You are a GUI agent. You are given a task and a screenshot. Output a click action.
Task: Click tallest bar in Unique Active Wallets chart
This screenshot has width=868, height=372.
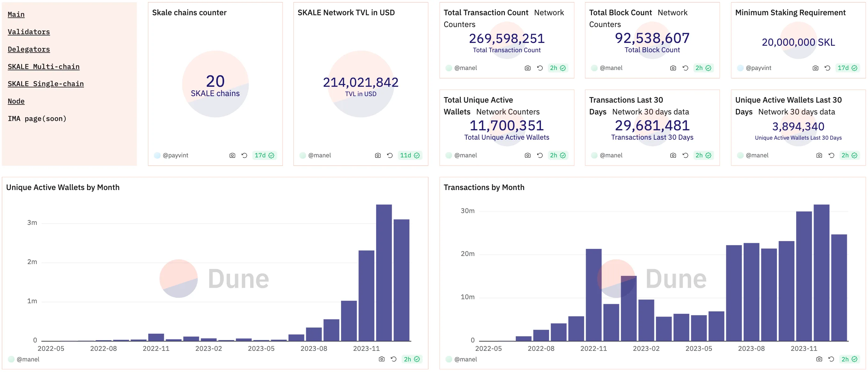(x=384, y=273)
